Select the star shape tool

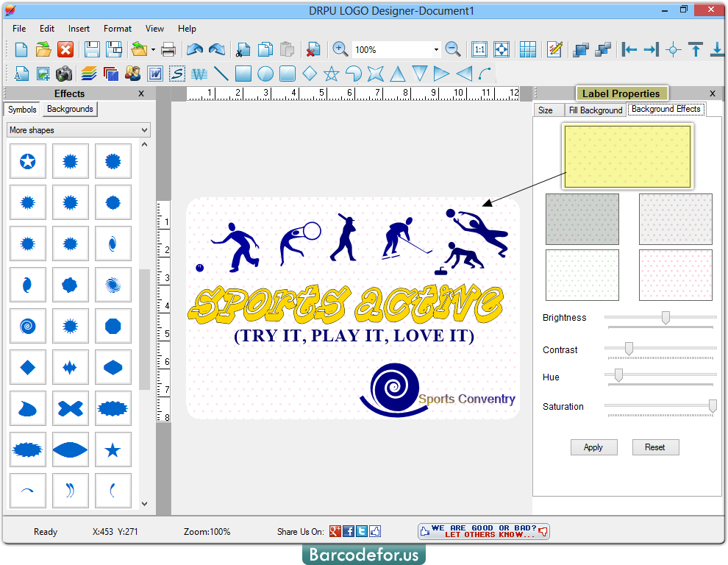(x=331, y=74)
